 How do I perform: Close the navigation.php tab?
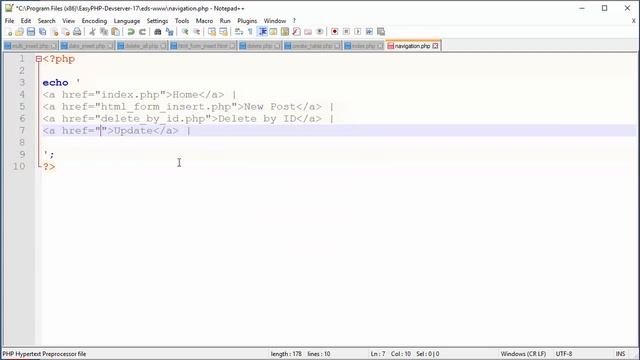pos(436,46)
